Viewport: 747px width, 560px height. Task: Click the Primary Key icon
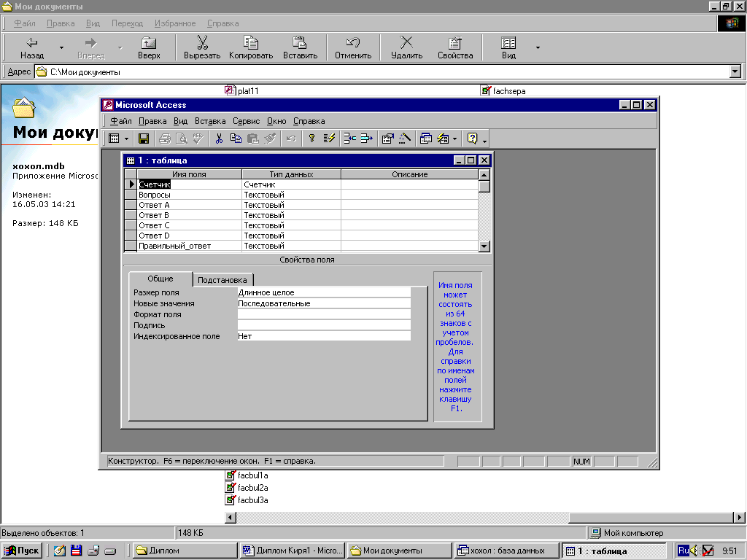click(311, 138)
